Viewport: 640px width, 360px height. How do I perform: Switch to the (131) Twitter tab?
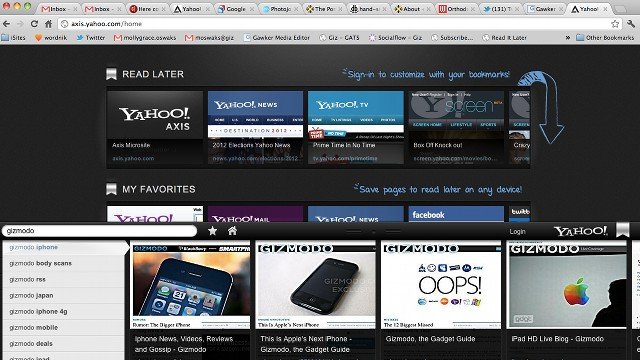click(x=500, y=9)
